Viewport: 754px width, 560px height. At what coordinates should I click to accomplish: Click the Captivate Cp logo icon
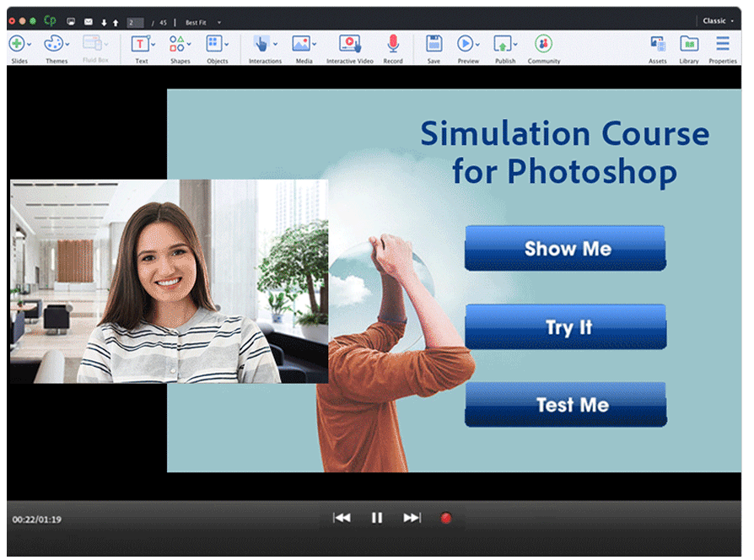(50, 21)
